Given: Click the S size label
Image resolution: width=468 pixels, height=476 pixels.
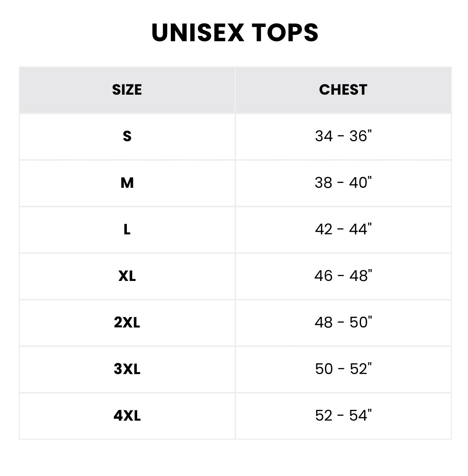Looking at the screenshot, I should (x=127, y=136).
